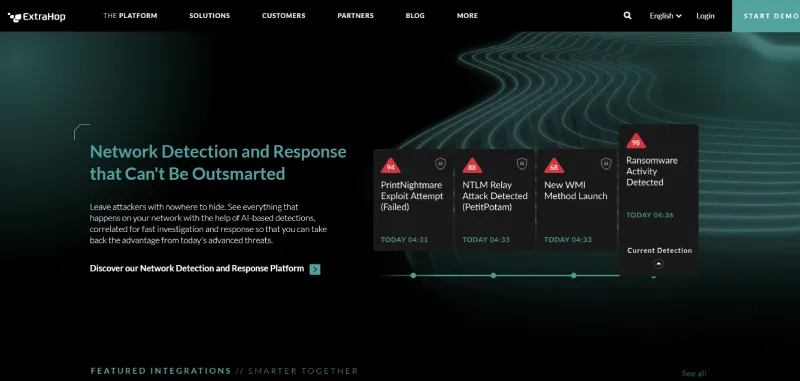Click the red 88 risk score triangle
This screenshot has height=381, width=800.
click(x=472, y=165)
